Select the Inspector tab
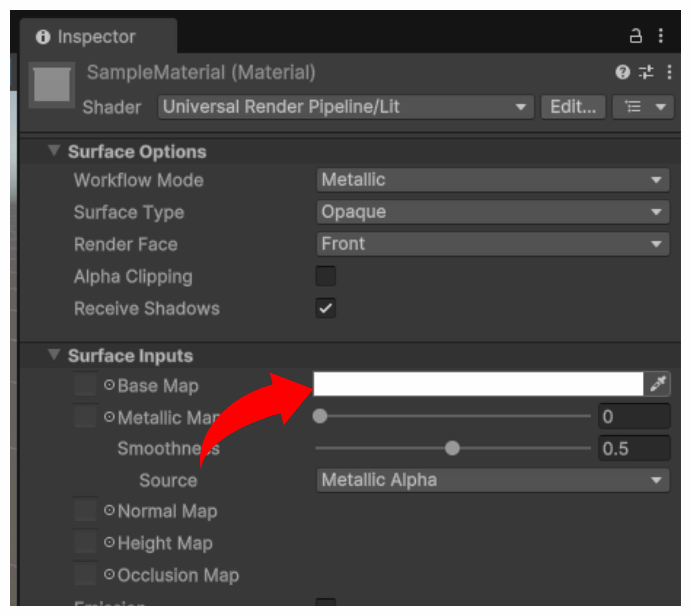 96,37
